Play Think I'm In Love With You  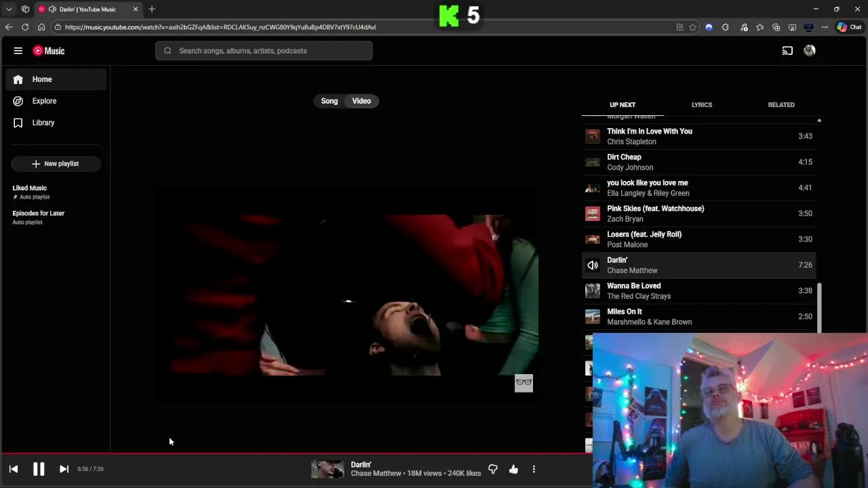tap(698, 136)
